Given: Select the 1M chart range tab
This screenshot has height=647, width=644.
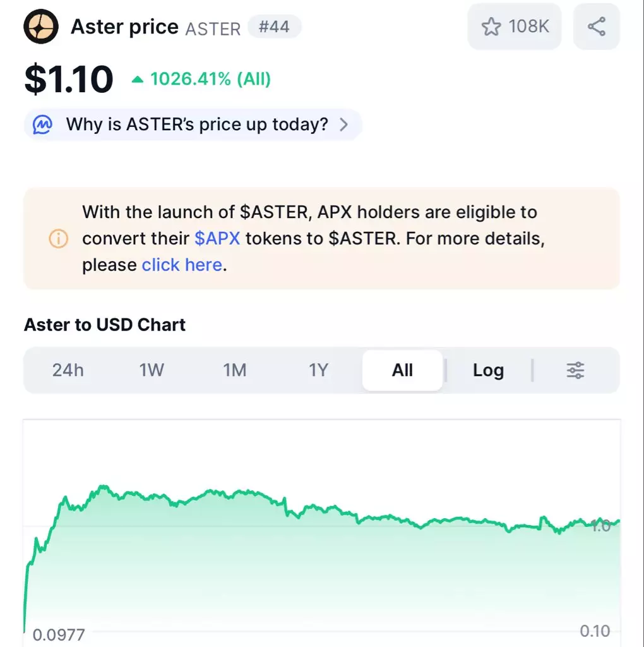Looking at the screenshot, I should coord(235,370).
